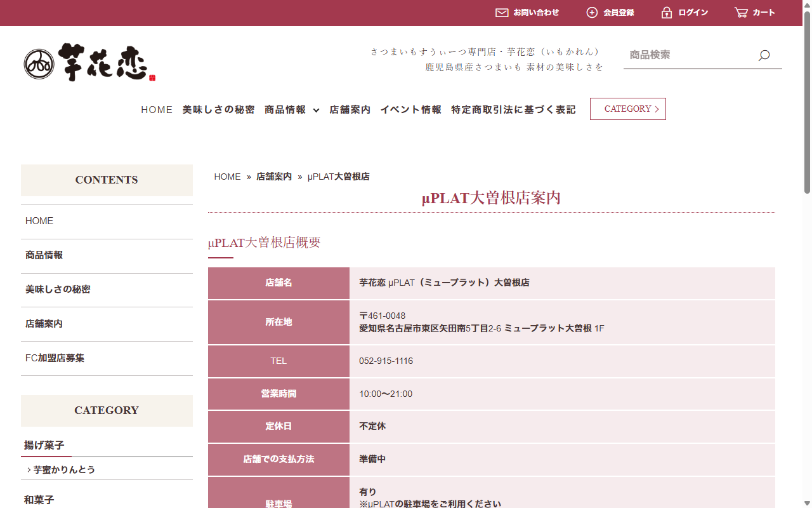Image resolution: width=812 pixels, height=508 pixels.
Task: Click the 芋花恋 site logo
Action: coord(89,62)
